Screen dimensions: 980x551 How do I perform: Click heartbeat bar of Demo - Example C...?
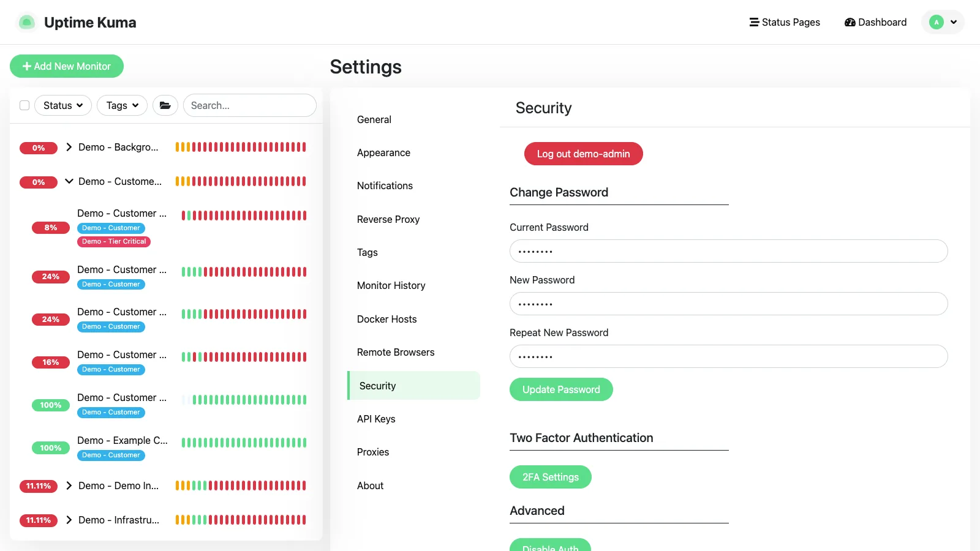[x=244, y=443]
